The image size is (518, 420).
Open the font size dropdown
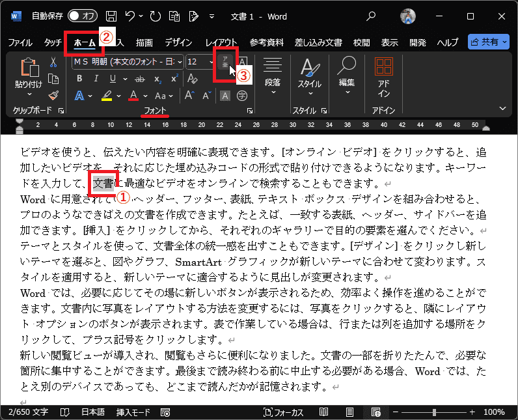coord(211,62)
